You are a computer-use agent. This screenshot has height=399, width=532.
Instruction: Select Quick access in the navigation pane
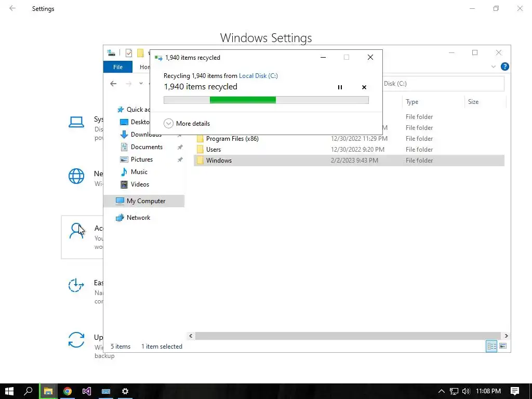[x=134, y=110]
